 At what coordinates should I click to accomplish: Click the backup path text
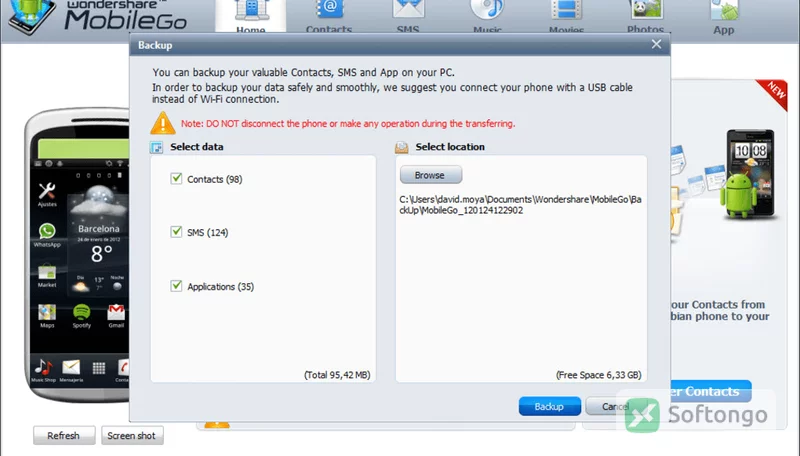click(x=520, y=205)
